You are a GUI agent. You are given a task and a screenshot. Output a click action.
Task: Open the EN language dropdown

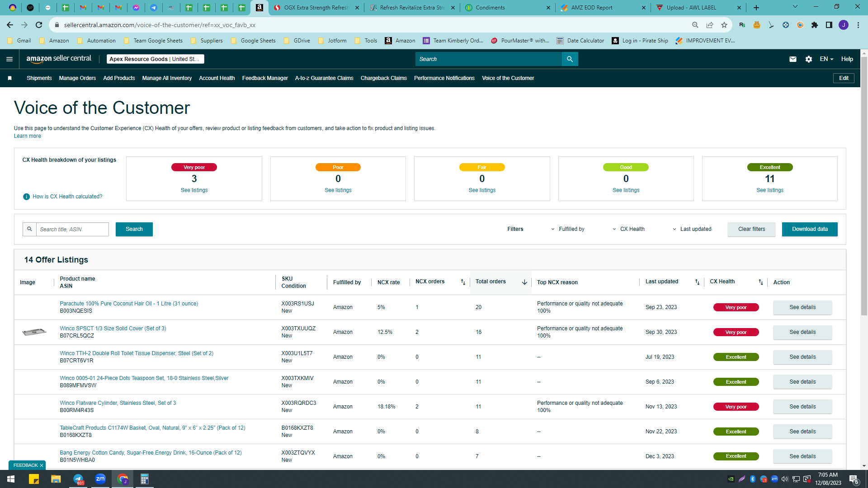click(x=826, y=59)
